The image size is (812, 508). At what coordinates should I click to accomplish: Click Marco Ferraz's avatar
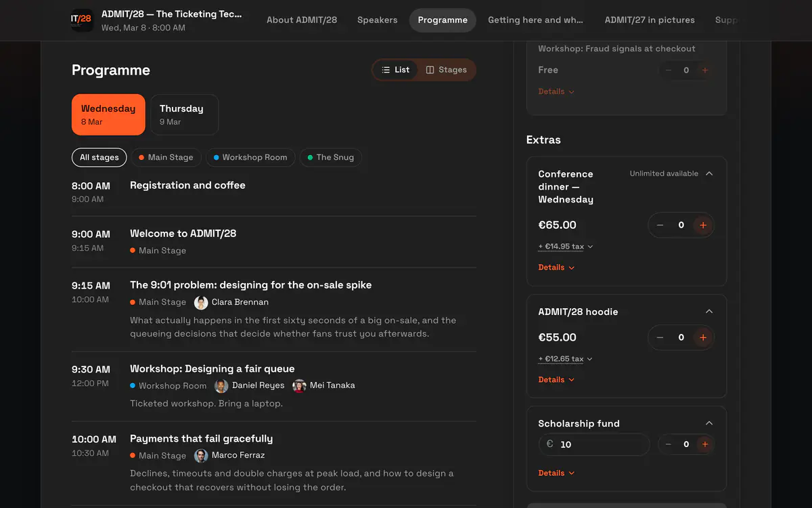coord(201,456)
